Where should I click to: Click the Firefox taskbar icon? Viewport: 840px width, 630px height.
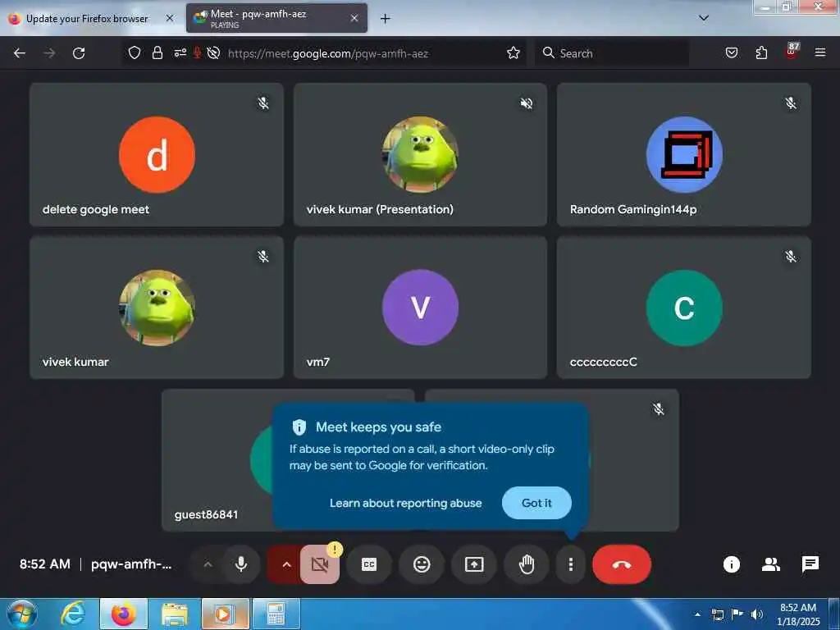123,614
